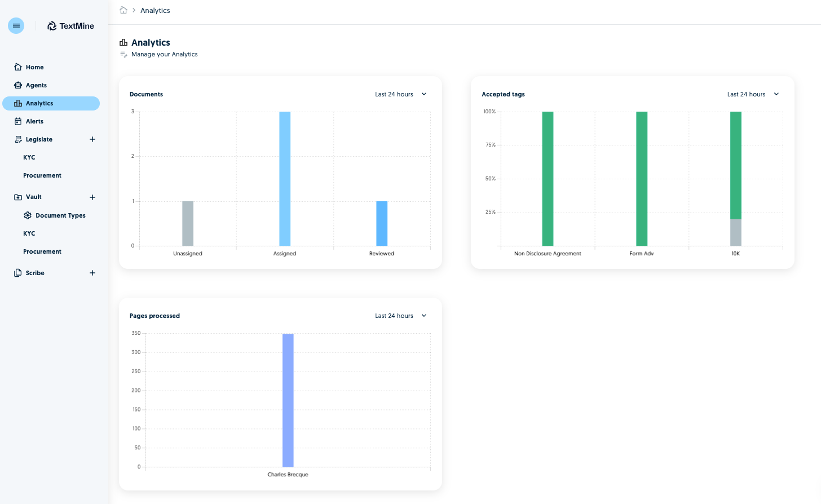Viewport: 821px width, 504px height.
Task: Open KYC under Vault
Action: [29, 233]
